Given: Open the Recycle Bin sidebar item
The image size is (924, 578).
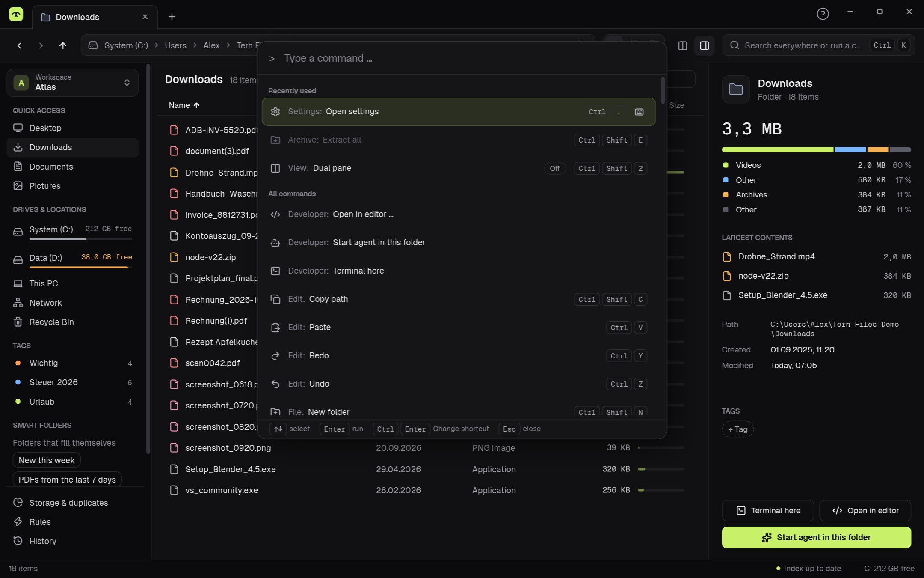Looking at the screenshot, I should (x=72, y=322).
